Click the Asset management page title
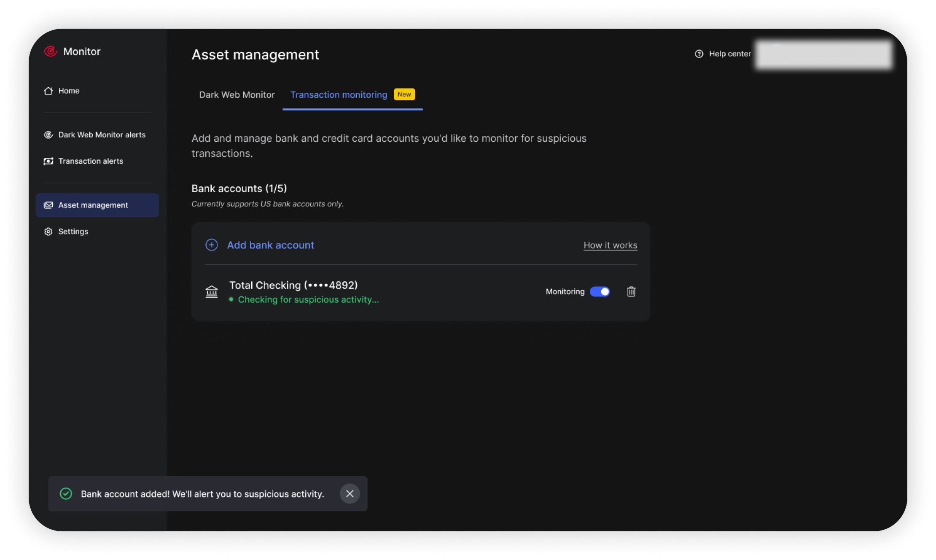The image size is (936, 560). (x=256, y=55)
